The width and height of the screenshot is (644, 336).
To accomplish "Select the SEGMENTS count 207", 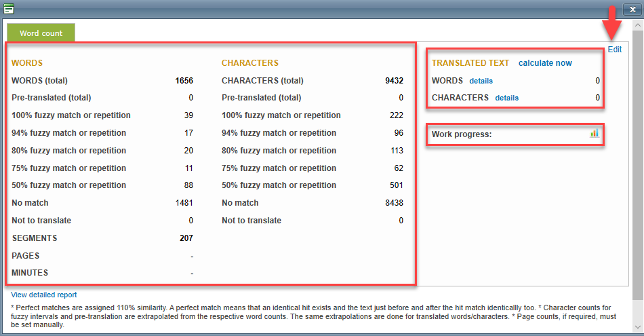I will 186,238.
